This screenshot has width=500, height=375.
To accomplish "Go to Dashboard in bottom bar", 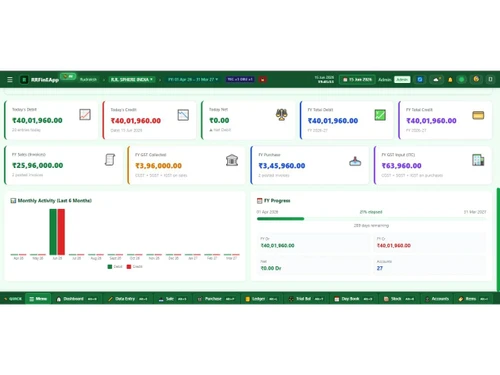I will pos(76,299).
